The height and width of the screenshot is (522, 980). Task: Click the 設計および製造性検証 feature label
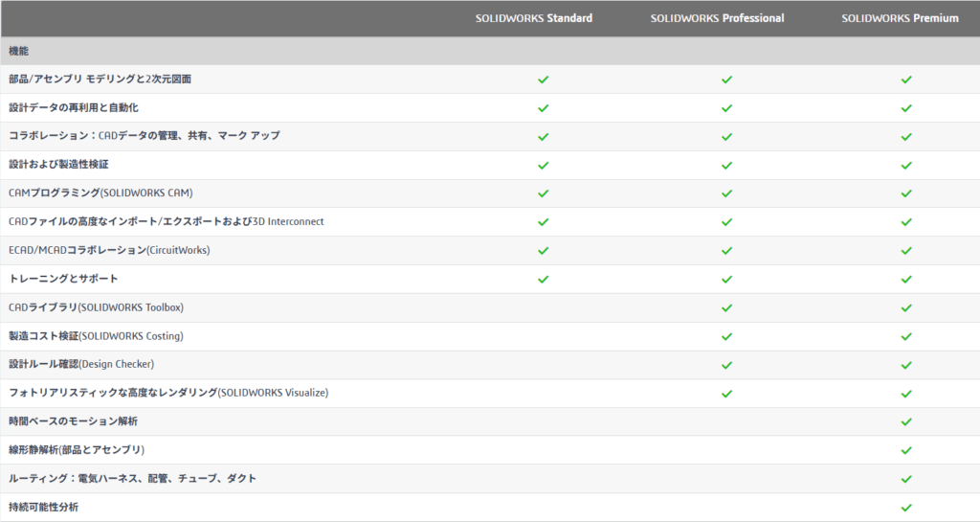tap(58, 165)
